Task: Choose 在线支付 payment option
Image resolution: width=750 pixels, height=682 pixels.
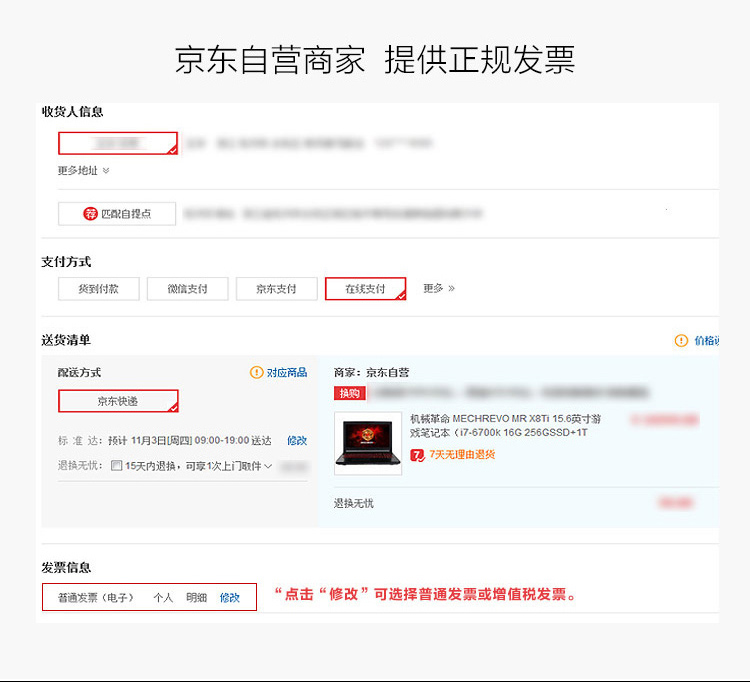Action: coord(365,289)
